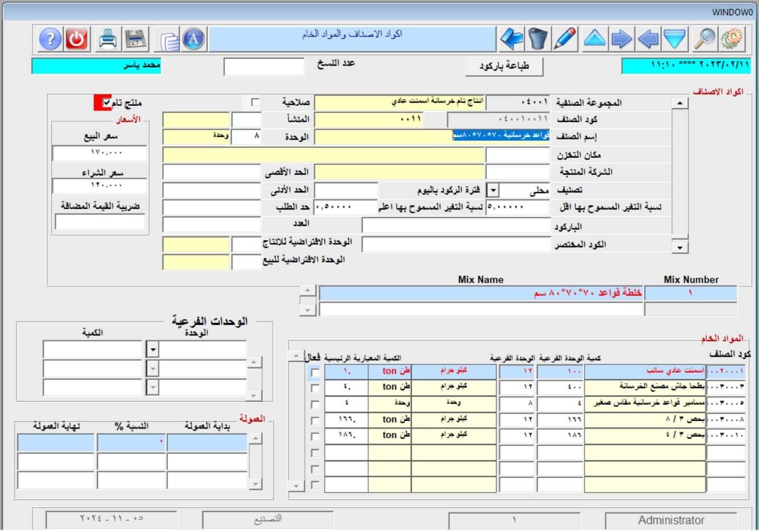Enable the صلاحية checkbox
This screenshot has width=759, height=532.
[x=255, y=102]
